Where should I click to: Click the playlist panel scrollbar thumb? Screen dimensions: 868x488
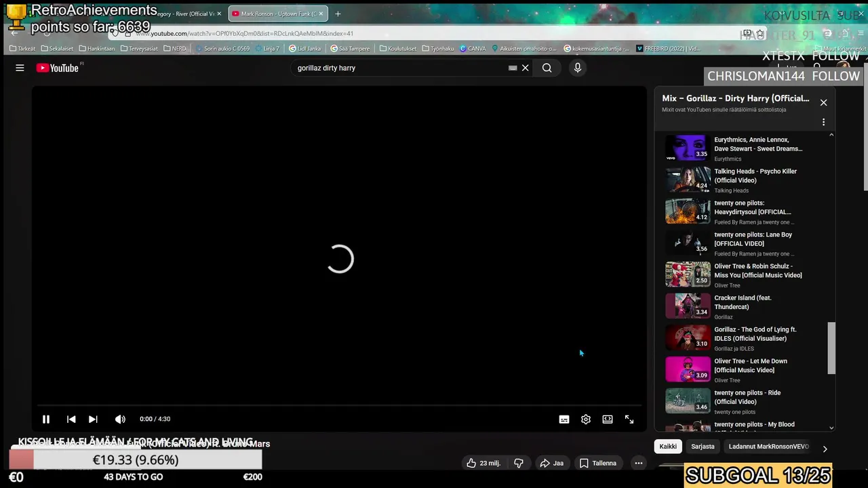[x=831, y=348]
